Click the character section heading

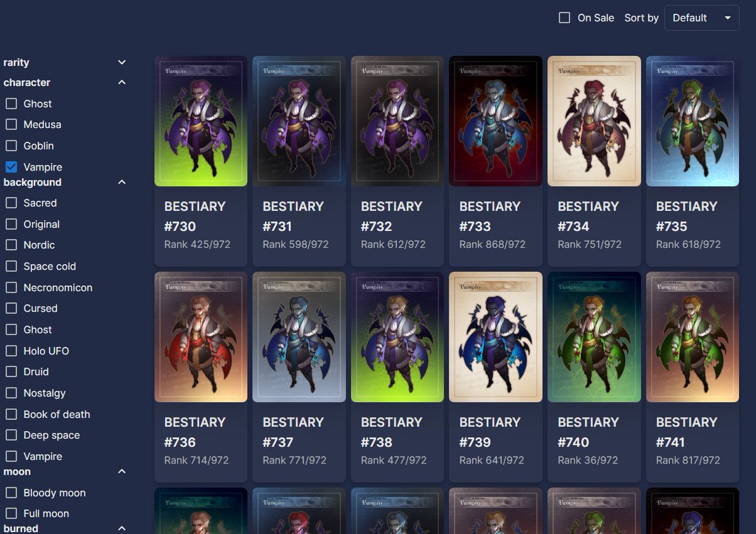26,82
